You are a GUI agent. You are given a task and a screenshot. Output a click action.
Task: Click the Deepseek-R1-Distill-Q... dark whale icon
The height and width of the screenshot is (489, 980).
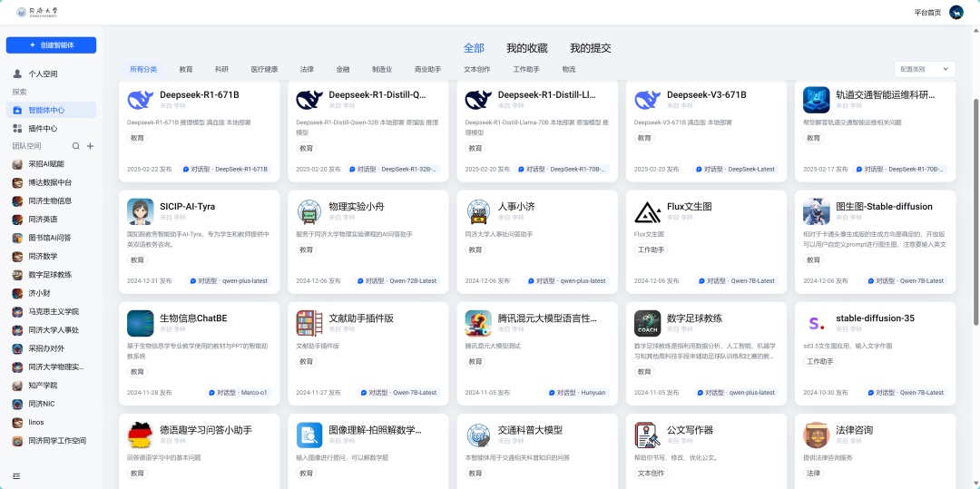point(309,100)
